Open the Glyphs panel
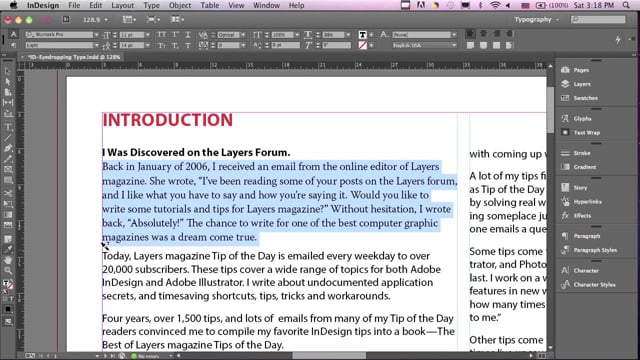640x360 pixels. tap(576, 118)
